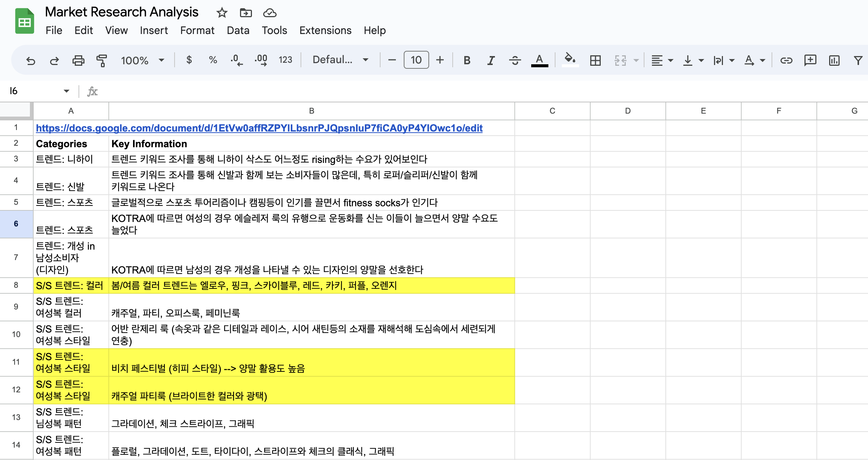Click the Insert comment icon
This screenshot has height=460, width=868.
[x=810, y=60]
